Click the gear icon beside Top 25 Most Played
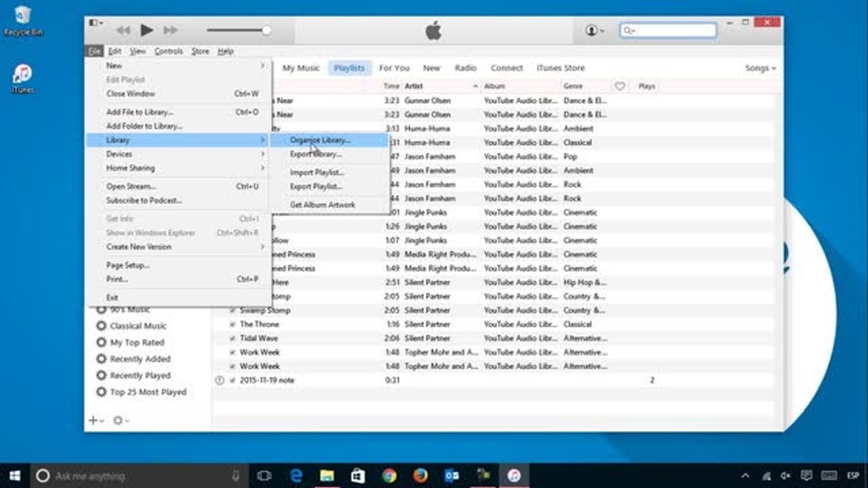The image size is (868, 488). (x=102, y=392)
